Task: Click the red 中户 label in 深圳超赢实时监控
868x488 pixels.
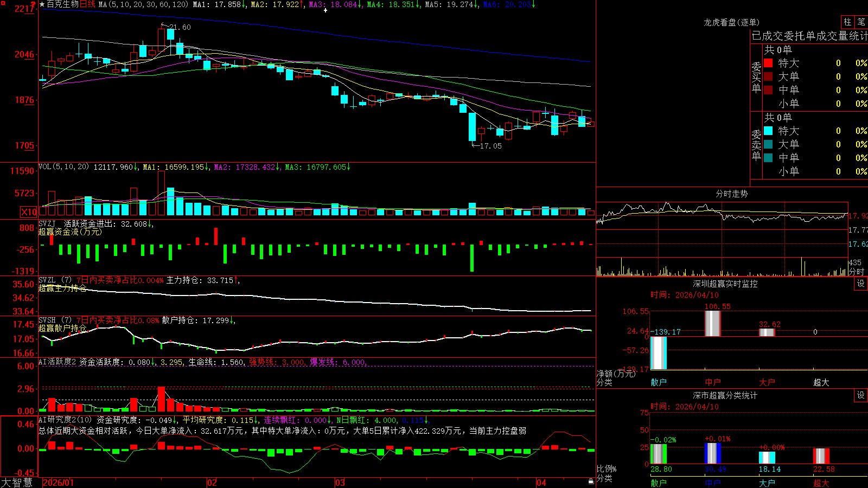Action: click(713, 382)
